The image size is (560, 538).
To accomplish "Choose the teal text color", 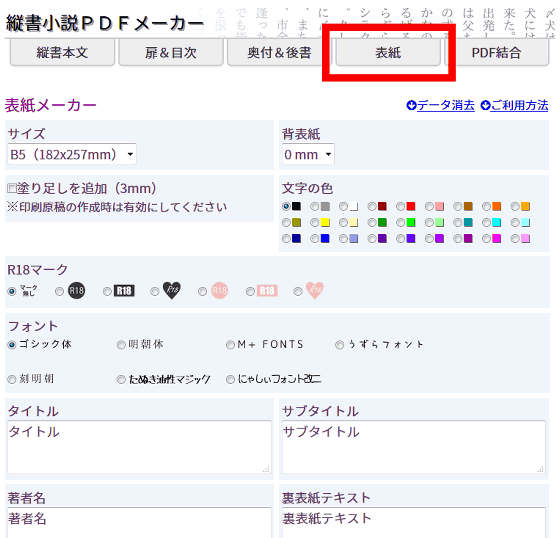I will point(458,223).
